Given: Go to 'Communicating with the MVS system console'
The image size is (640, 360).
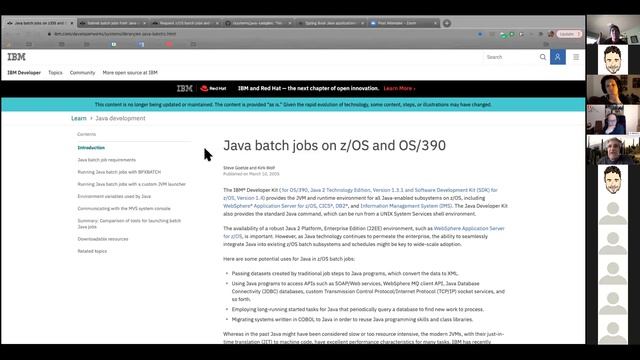Looking at the screenshot, I should (x=124, y=209).
